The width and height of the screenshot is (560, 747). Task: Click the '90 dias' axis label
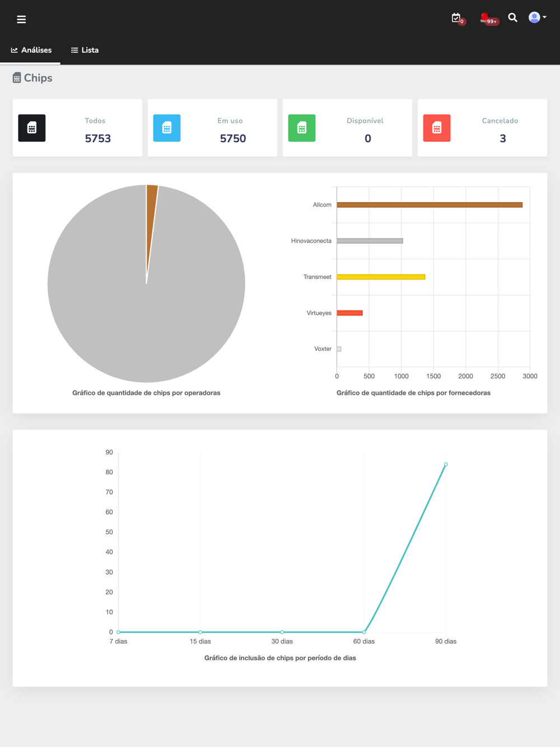point(446,641)
